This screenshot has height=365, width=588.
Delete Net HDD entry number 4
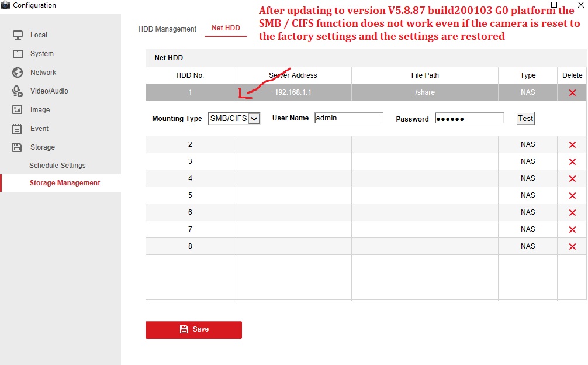coord(572,178)
